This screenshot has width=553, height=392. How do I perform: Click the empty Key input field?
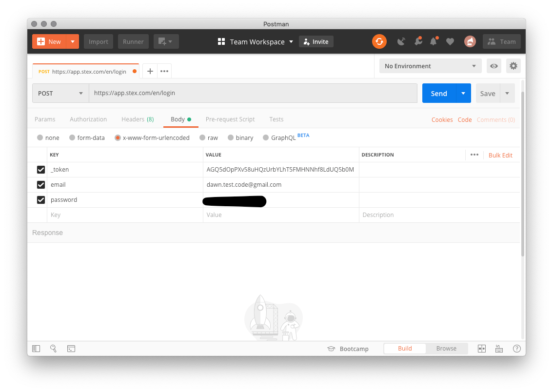(125, 215)
